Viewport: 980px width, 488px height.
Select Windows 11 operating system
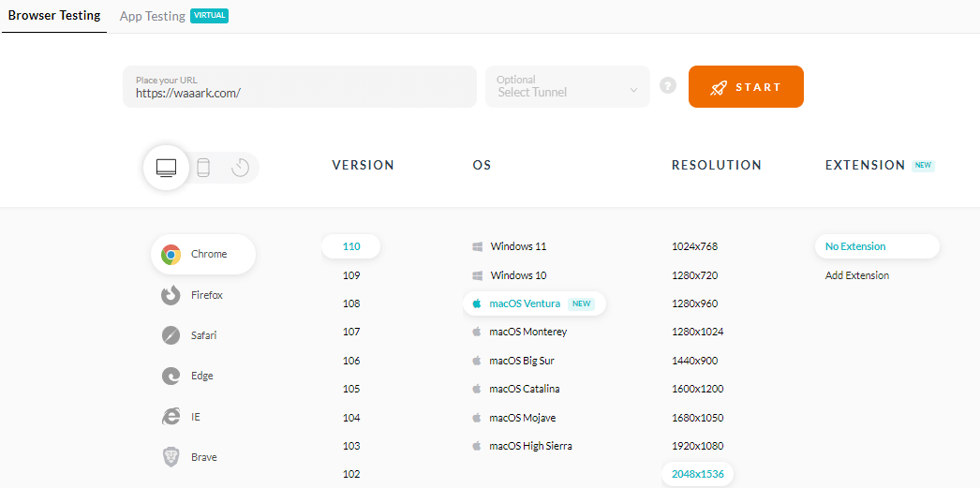point(518,246)
